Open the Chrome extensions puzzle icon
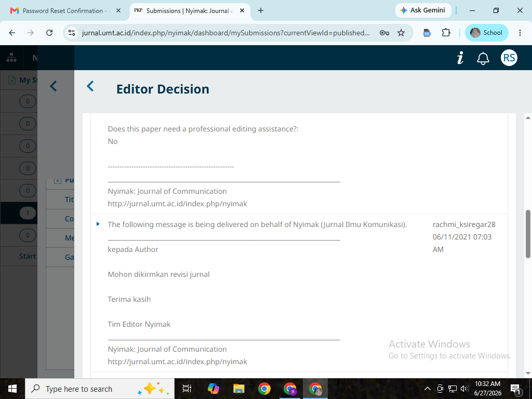The height and width of the screenshot is (399, 532). point(446,33)
